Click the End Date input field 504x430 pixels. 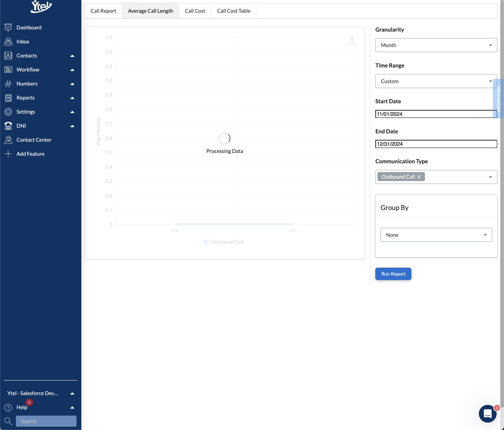436,144
